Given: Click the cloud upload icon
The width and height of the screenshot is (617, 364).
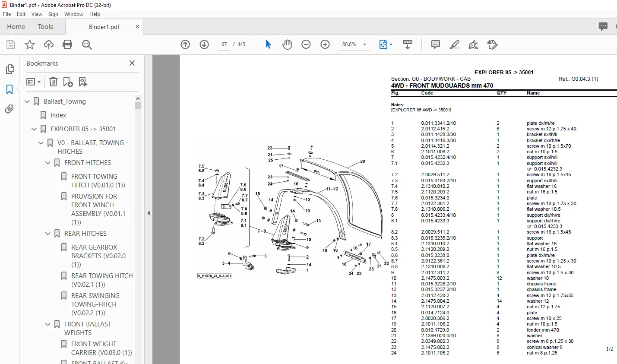Looking at the screenshot, I should [x=49, y=44].
